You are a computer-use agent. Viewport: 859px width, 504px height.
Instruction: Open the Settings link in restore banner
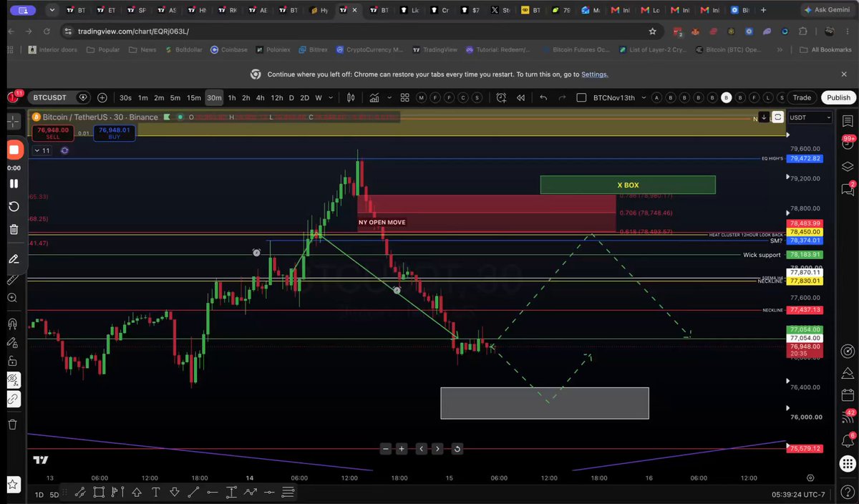tap(594, 74)
